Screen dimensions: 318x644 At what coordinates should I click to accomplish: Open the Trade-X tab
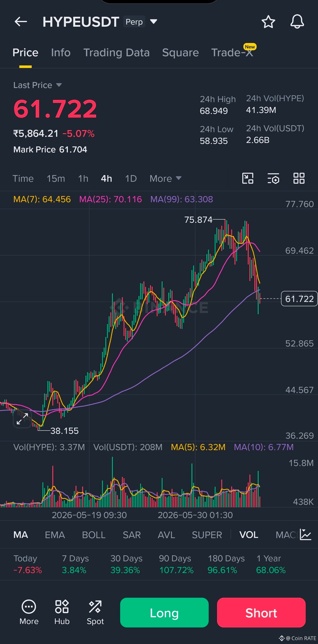tap(232, 53)
